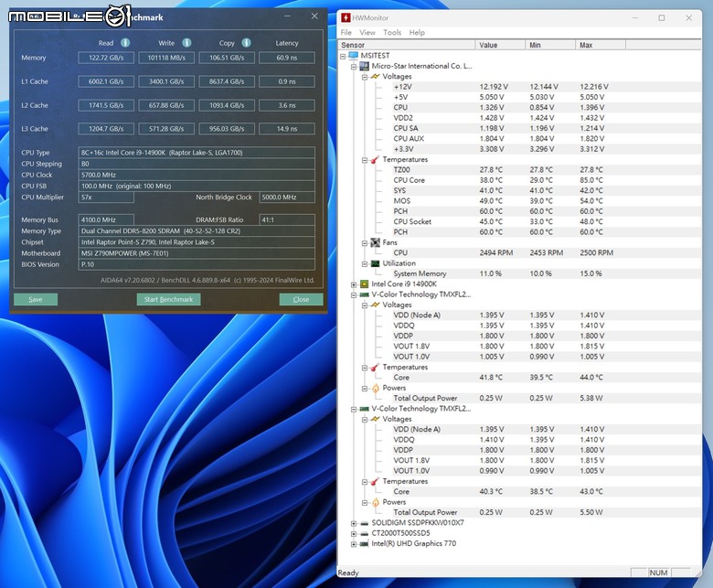Click the Utilization category icon
The image size is (713, 588).
pos(375,263)
